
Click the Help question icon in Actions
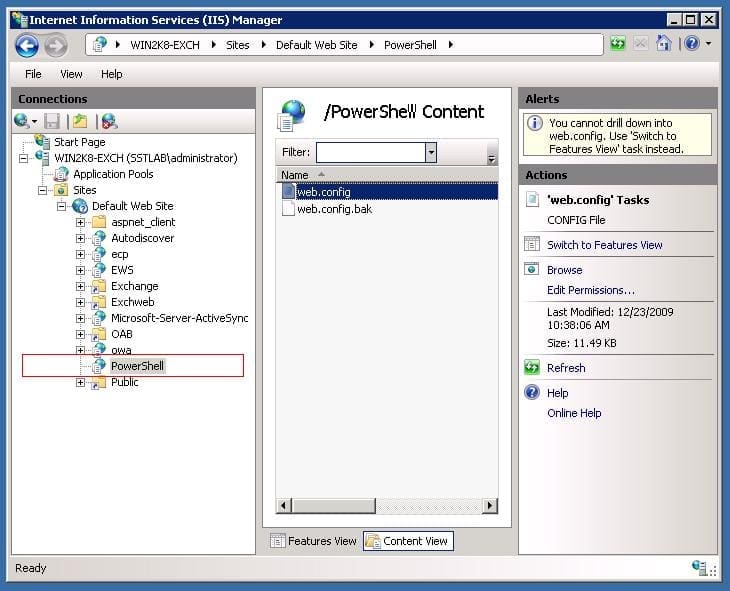(532, 392)
